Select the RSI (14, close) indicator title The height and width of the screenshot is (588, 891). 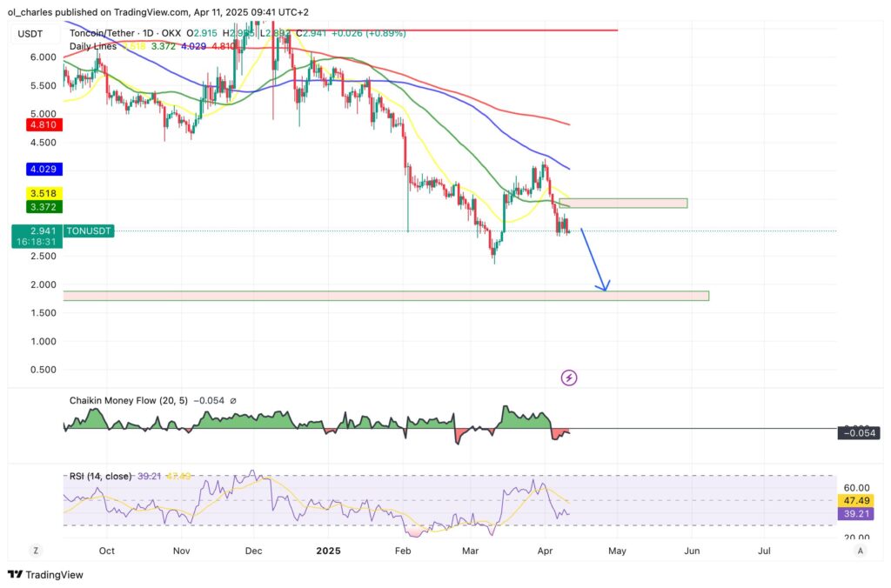(x=101, y=476)
